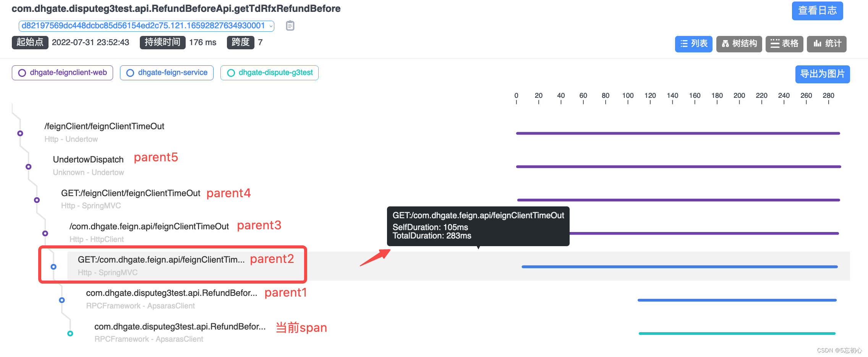Open the trace ID dropdown selector

[146, 26]
